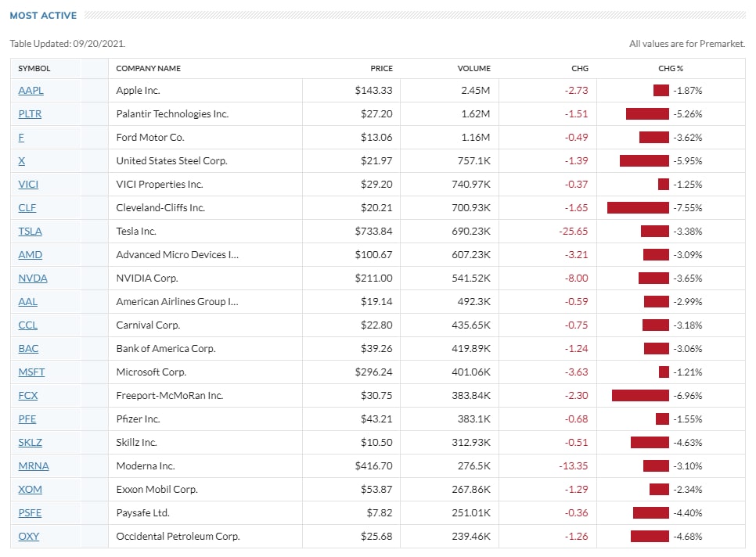Image resolution: width=756 pixels, height=557 pixels.
Task: Open the NVDA symbol link
Action: coord(33,278)
